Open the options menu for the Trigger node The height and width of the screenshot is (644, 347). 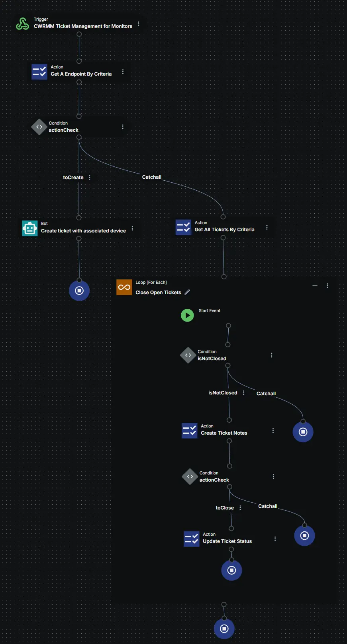139,24
